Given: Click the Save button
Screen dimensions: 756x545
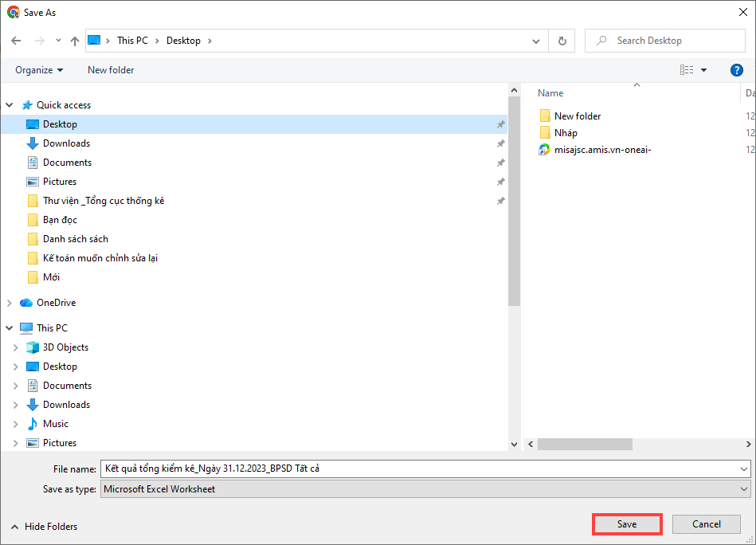Looking at the screenshot, I should coord(627,524).
